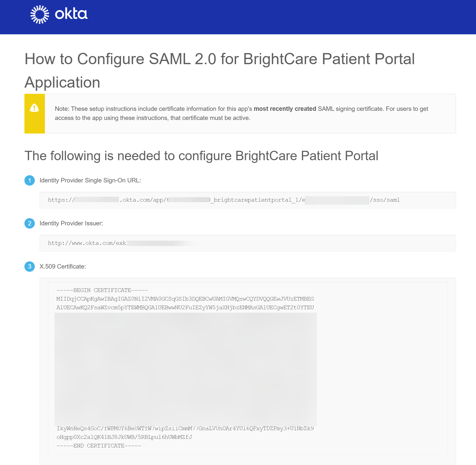Viewport: 476px width, 465px height.
Task: Click the 'Identity Provider Single Sign-On URL:' label
Action: [x=90, y=180]
